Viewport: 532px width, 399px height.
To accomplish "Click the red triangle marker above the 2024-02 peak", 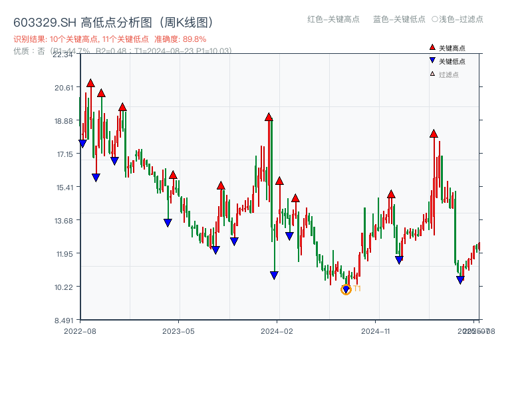I will pyautogui.click(x=269, y=117).
